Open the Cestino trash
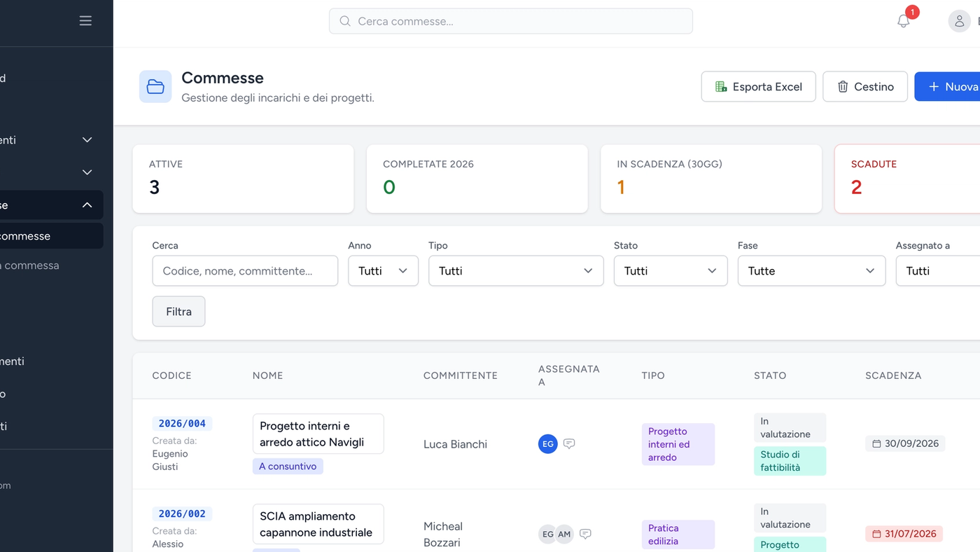This screenshot has height=552, width=980. (865, 87)
